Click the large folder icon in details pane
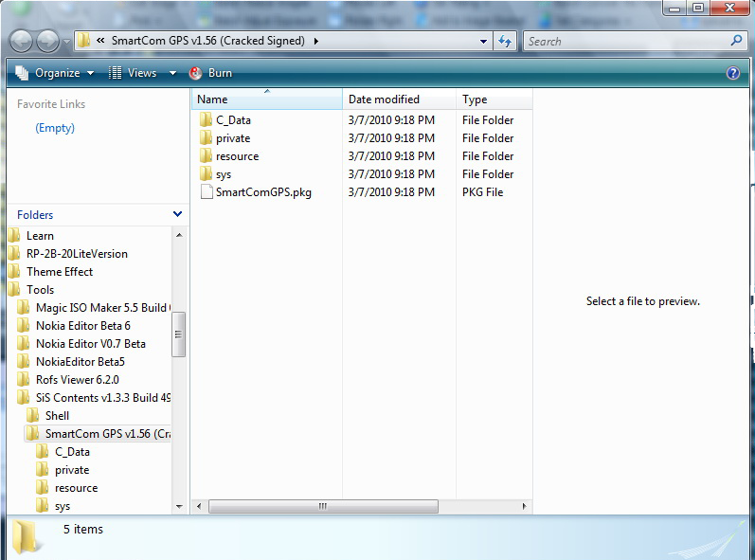Image resolution: width=755 pixels, height=560 pixels. (x=26, y=536)
